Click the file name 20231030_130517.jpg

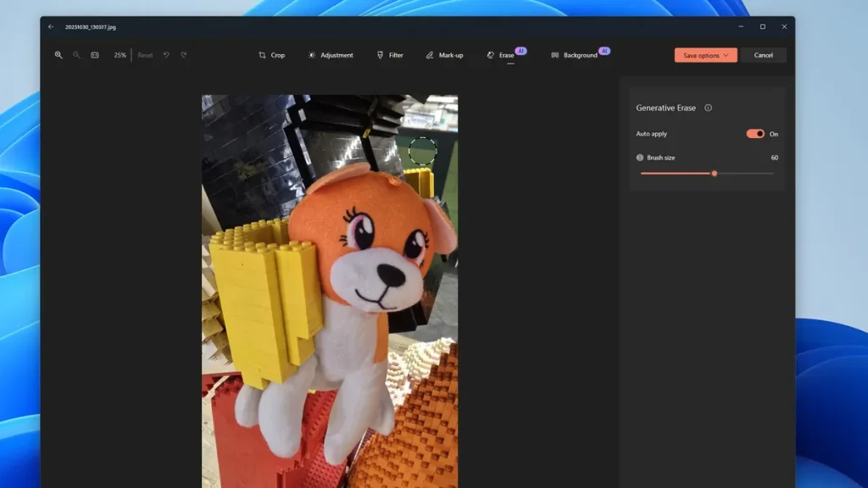tap(90, 26)
